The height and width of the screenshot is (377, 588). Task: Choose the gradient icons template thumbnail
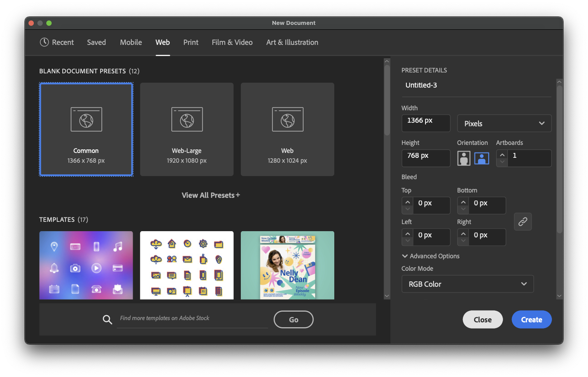[86, 265]
